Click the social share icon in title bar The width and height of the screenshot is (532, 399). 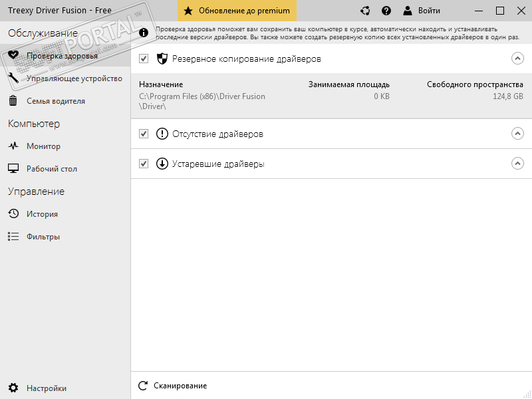pyautogui.click(x=365, y=11)
